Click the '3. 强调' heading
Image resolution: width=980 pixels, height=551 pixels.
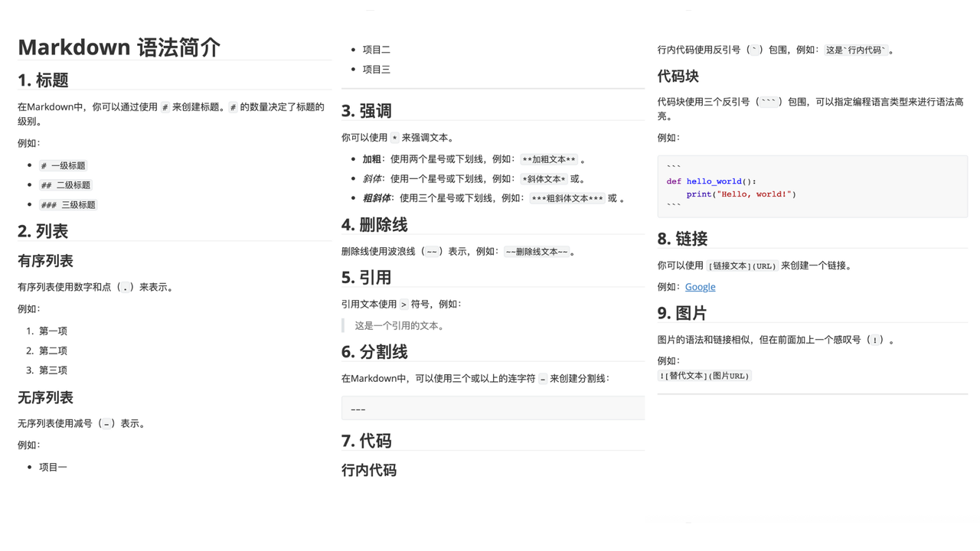(x=367, y=111)
